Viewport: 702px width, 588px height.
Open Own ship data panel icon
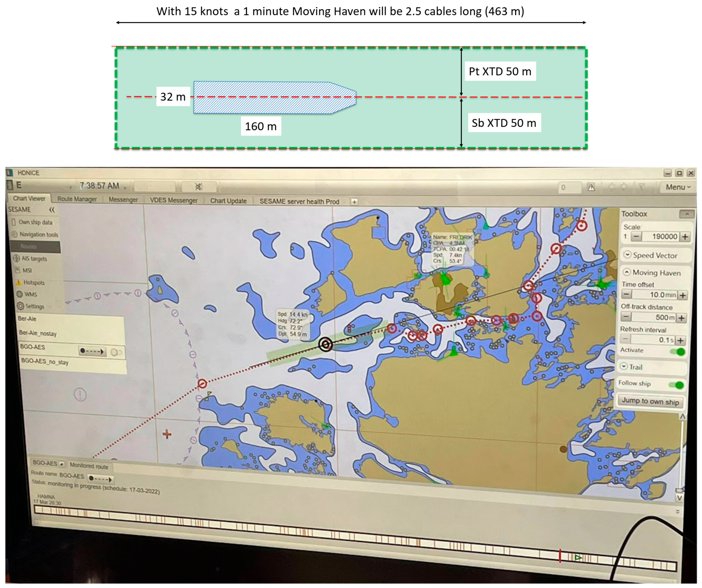pos(14,222)
